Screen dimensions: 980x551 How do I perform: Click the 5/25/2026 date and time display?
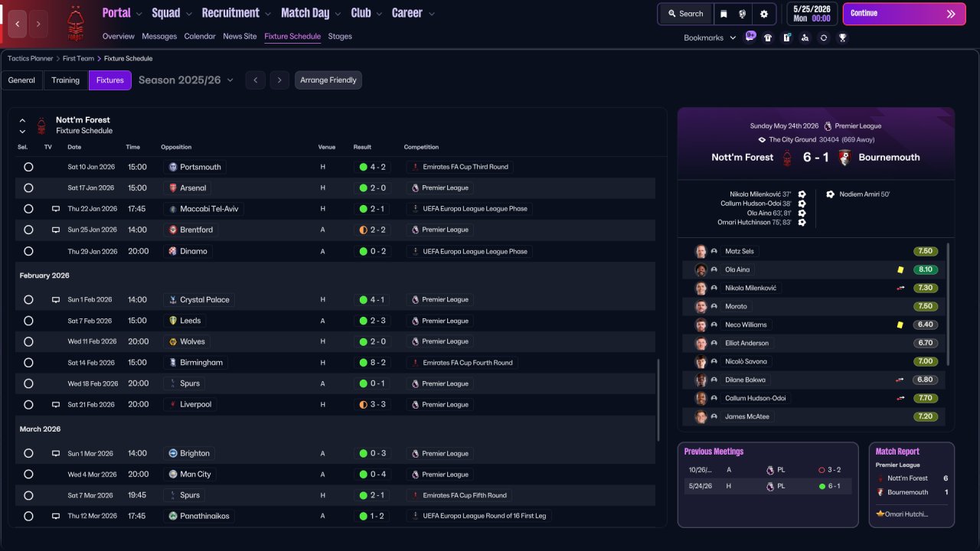(811, 14)
